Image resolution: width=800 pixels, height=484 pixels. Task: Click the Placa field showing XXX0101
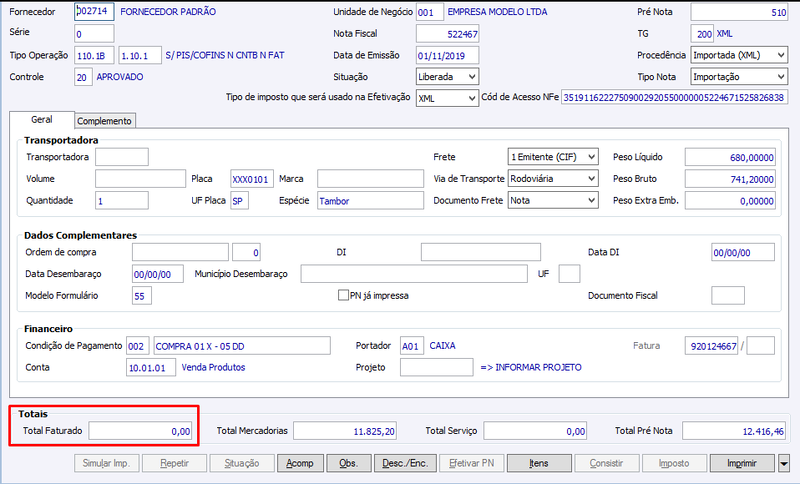tap(252, 179)
